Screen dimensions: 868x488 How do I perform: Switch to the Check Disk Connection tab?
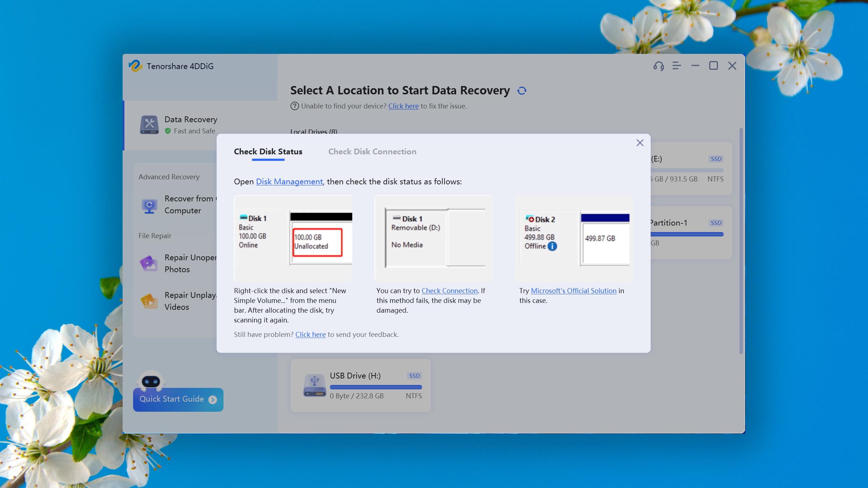(372, 152)
